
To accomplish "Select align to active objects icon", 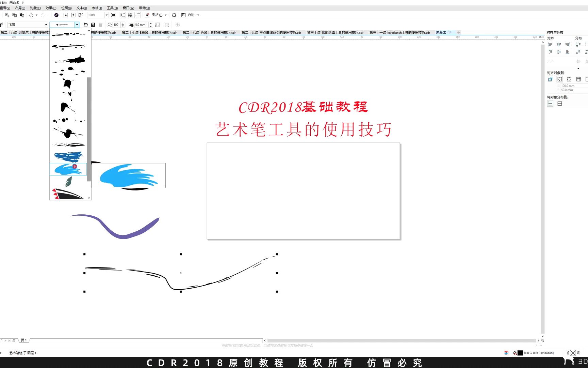I will tap(550, 79).
